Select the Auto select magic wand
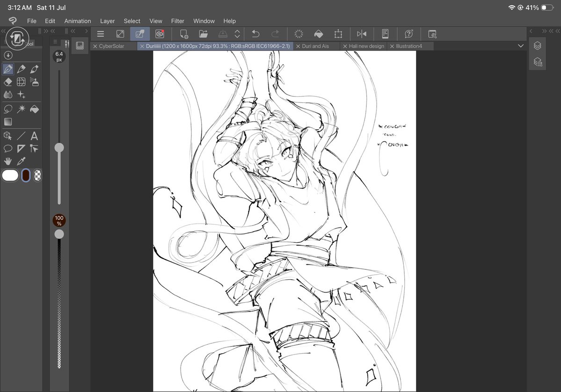The image size is (561, 392). coord(21,109)
